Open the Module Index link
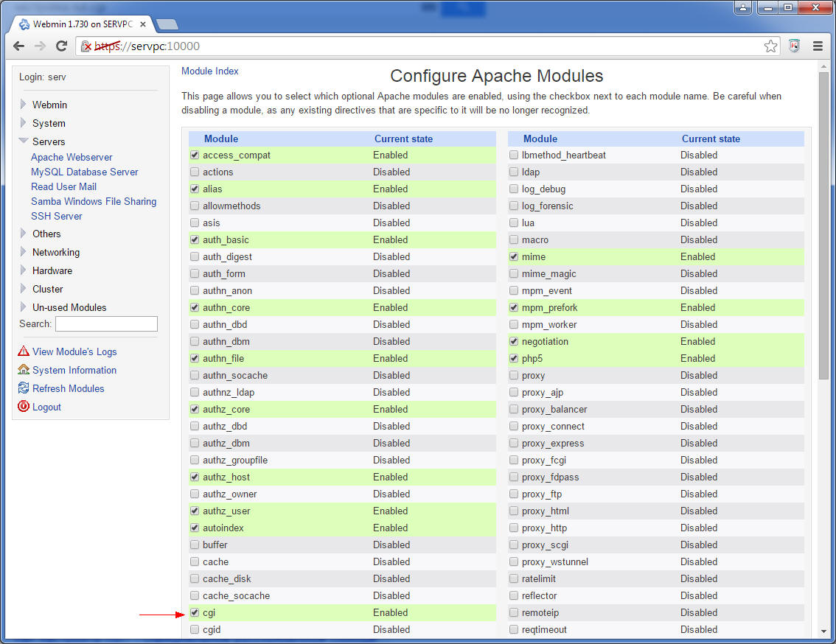The width and height of the screenshot is (836, 644). tap(209, 71)
